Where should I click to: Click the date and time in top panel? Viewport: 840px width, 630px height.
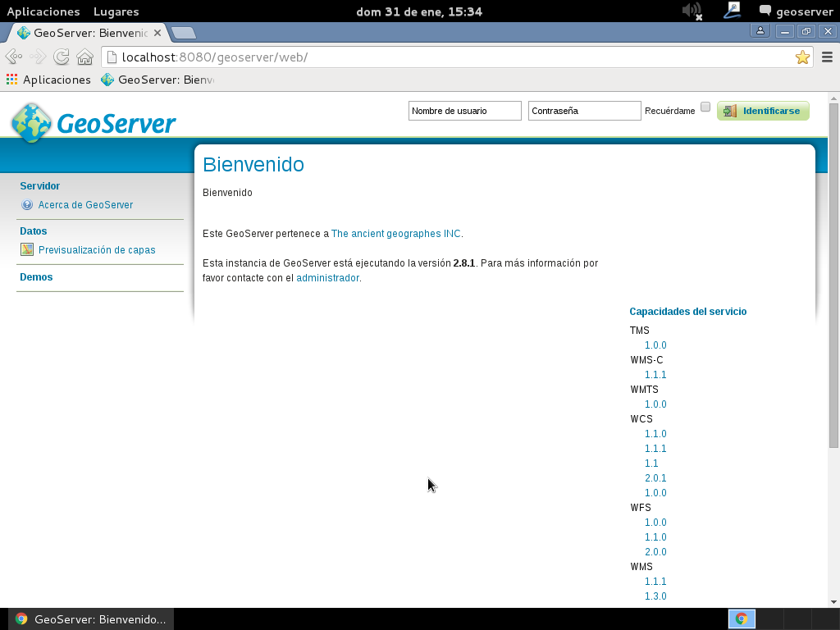click(x=419, y=11)
